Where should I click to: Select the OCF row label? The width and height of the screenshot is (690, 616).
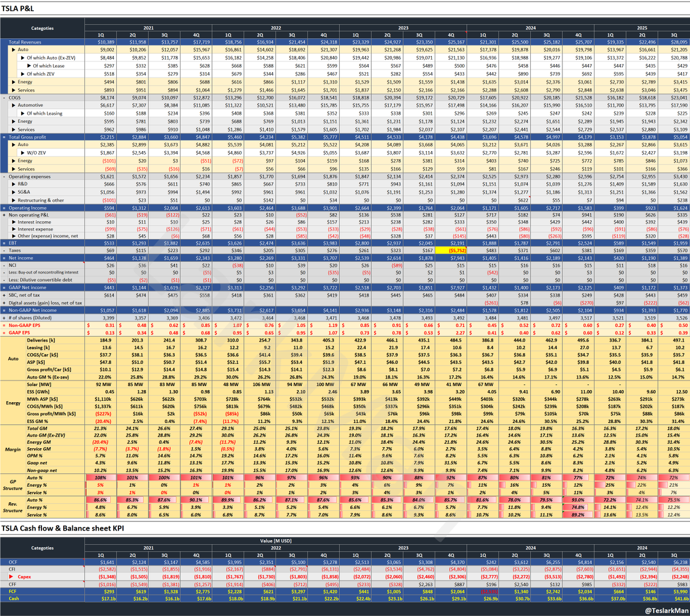click(13, 562)
